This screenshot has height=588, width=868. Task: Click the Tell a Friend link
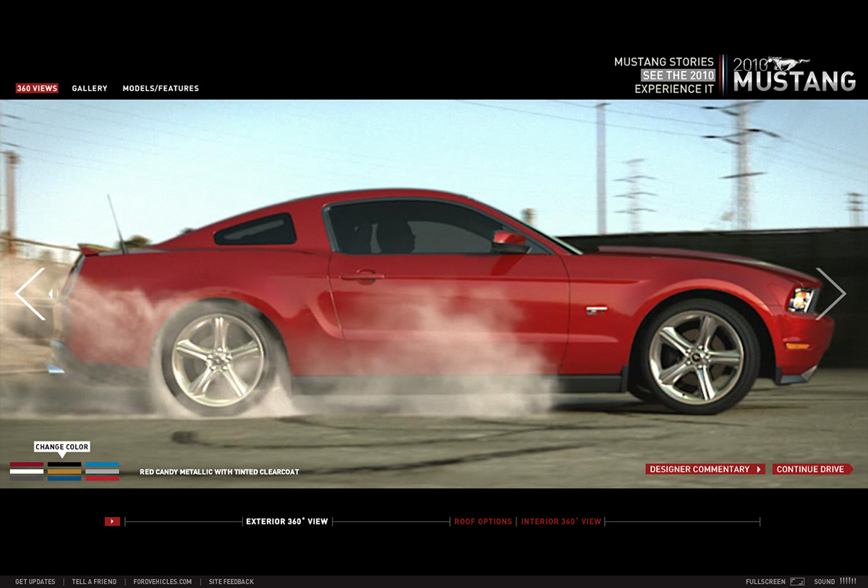tap(94, 581)
